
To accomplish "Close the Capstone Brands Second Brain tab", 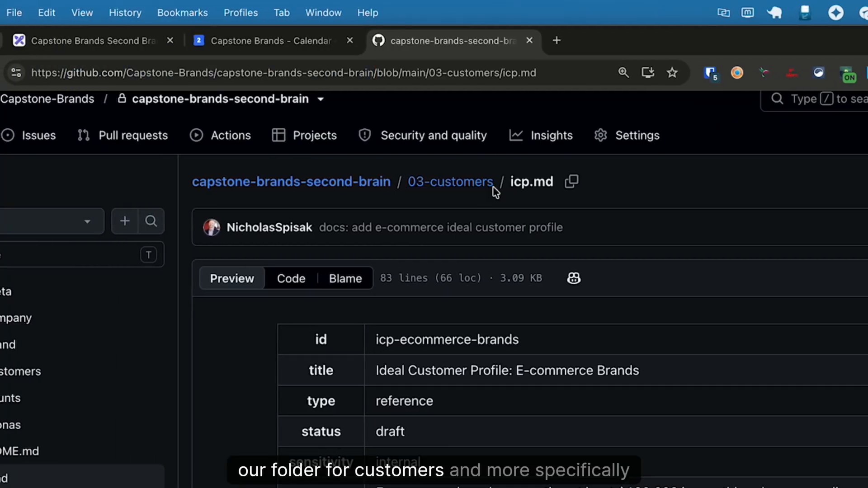I will pos(170,41).
